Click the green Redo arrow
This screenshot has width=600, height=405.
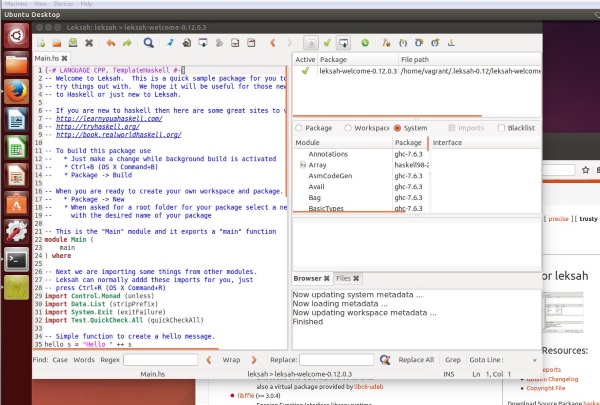127,43
